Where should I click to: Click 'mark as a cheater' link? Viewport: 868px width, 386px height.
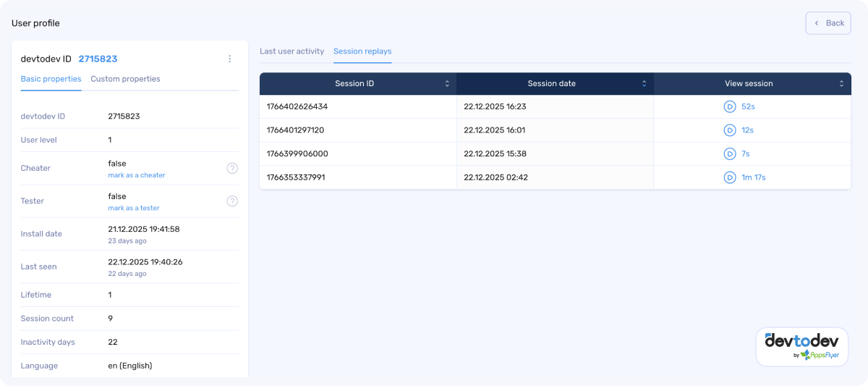click(x=137, y=175)
